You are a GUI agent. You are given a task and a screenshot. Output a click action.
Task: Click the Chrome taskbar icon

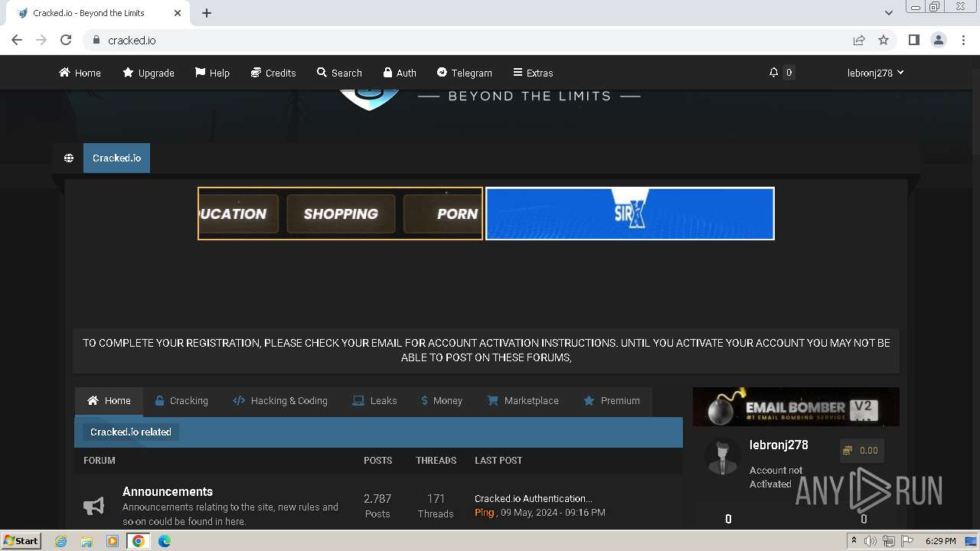pyautogui.click(x=139, y=541)
